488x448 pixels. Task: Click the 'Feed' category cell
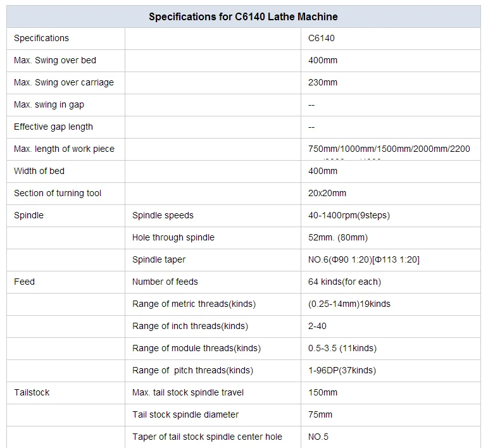click(x=24, y=282)
